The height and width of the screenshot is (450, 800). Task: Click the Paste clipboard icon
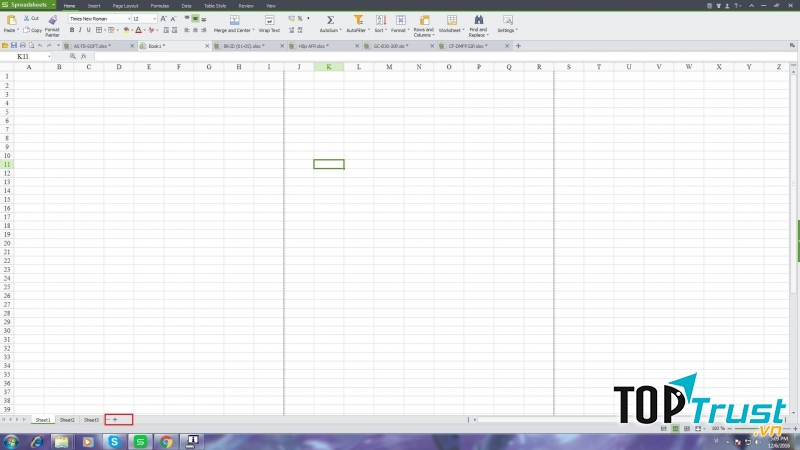click(x=11, y=20)
